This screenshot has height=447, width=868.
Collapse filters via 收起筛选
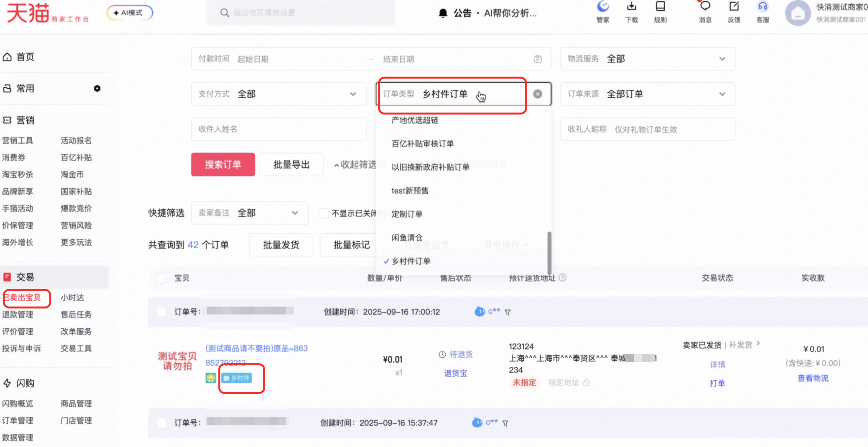click(x=355, y=164)
